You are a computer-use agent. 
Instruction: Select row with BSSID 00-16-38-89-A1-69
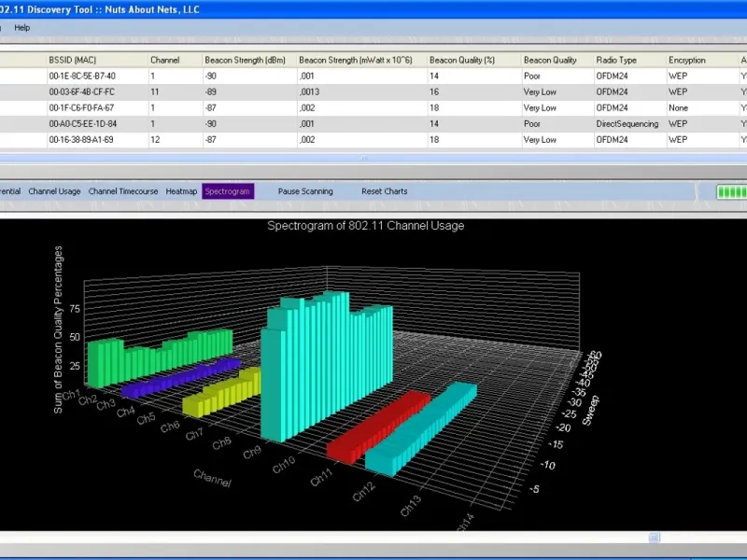coord(373,140)
